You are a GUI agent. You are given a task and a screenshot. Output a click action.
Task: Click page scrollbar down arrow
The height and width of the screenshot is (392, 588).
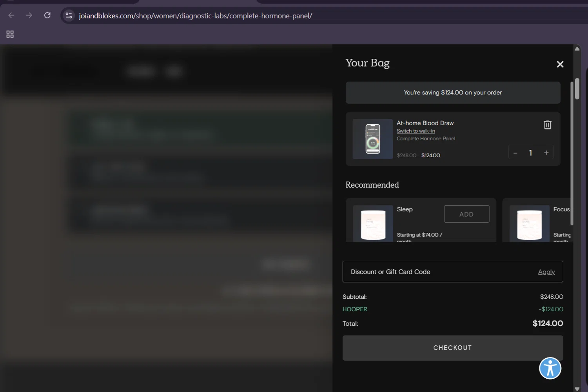pyautogui.click(x=577, y=388)
